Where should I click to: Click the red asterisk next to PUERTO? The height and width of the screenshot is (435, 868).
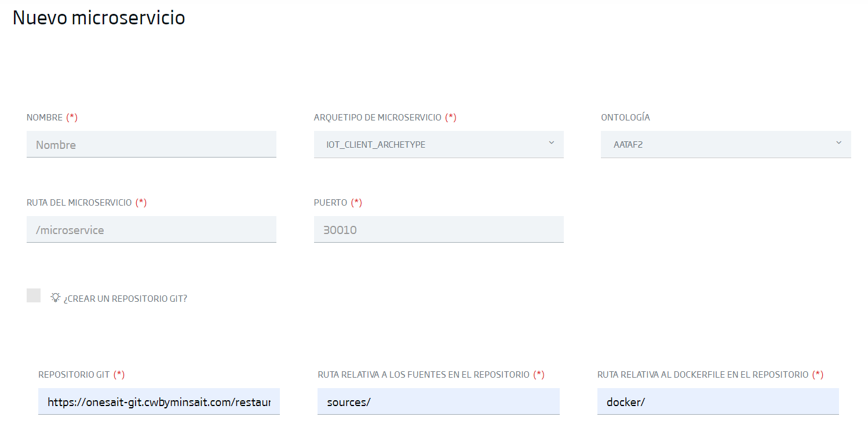(x=356, y=202)
